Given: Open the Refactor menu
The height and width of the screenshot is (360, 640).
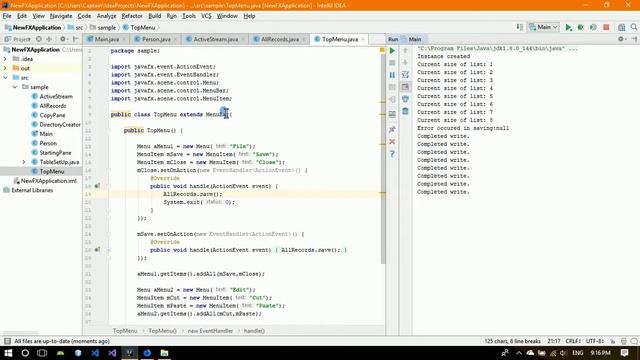Looking at the screenshot, I should [132, 16].
